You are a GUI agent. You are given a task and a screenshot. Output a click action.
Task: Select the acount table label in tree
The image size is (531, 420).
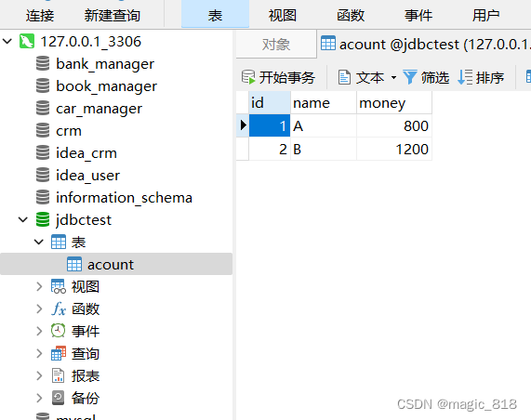click(x=111, y=265)
